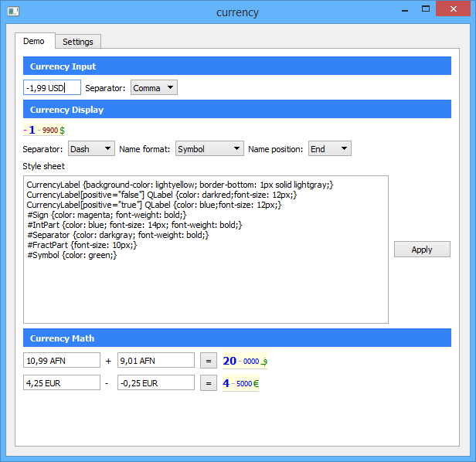Switch to the Settings tab
The image size is (476, 462).
coord(78,42)
